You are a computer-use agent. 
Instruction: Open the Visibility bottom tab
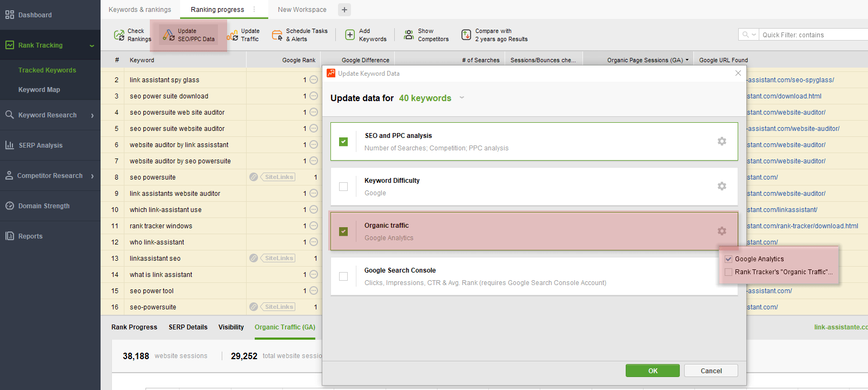click(x=231, y=327)
